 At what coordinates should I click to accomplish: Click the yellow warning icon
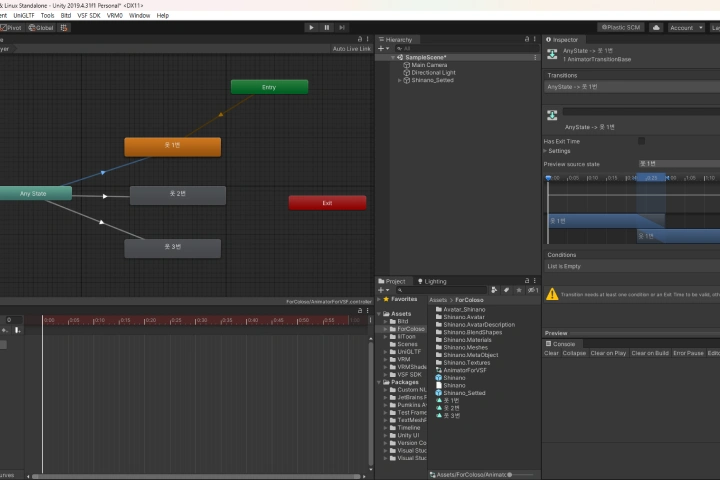552,294
